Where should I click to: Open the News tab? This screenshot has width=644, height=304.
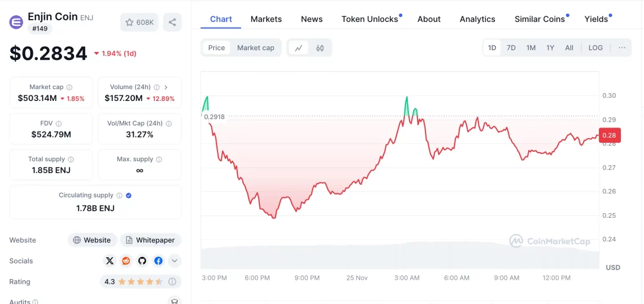[x=312, y=19]
